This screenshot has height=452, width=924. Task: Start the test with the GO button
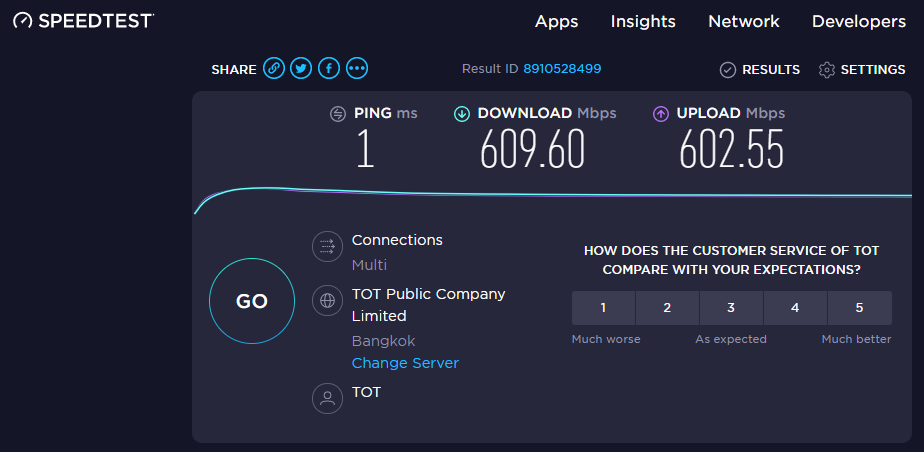click(252, 301)
